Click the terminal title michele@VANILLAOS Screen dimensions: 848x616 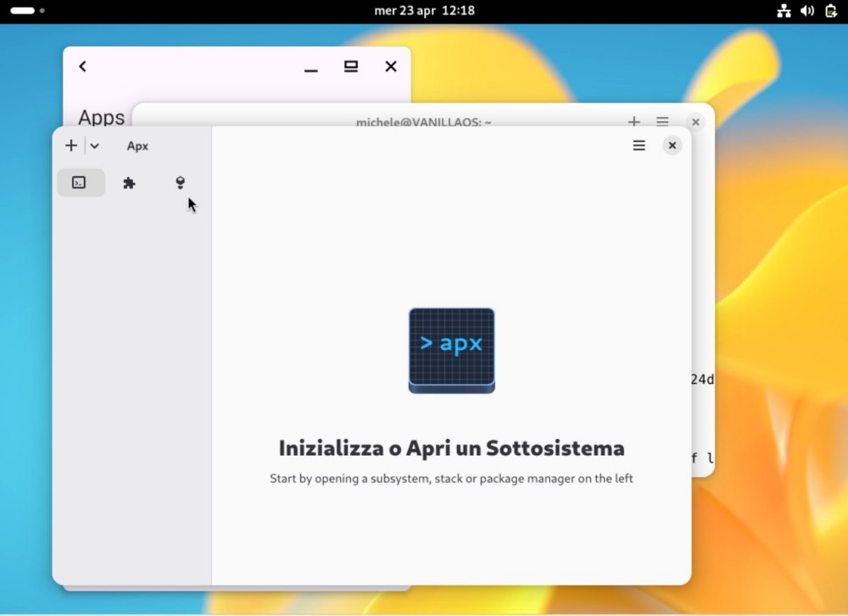tap(423, 122)
